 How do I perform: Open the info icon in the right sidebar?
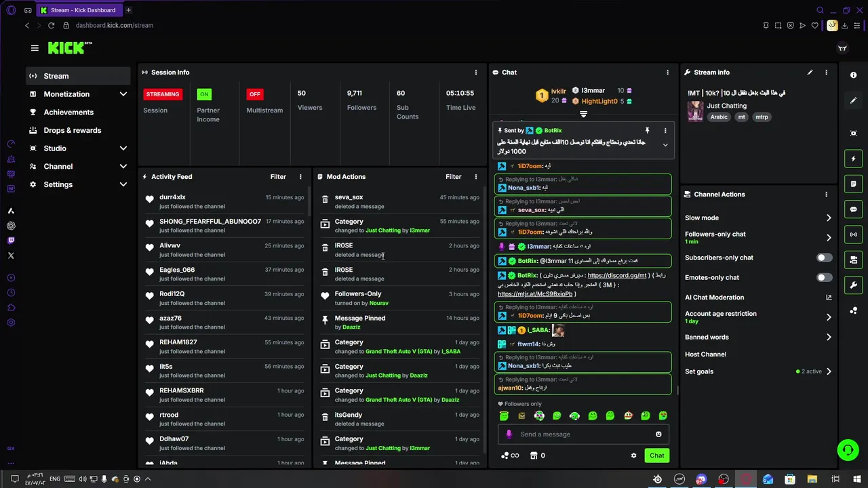(x=854, y=75)
